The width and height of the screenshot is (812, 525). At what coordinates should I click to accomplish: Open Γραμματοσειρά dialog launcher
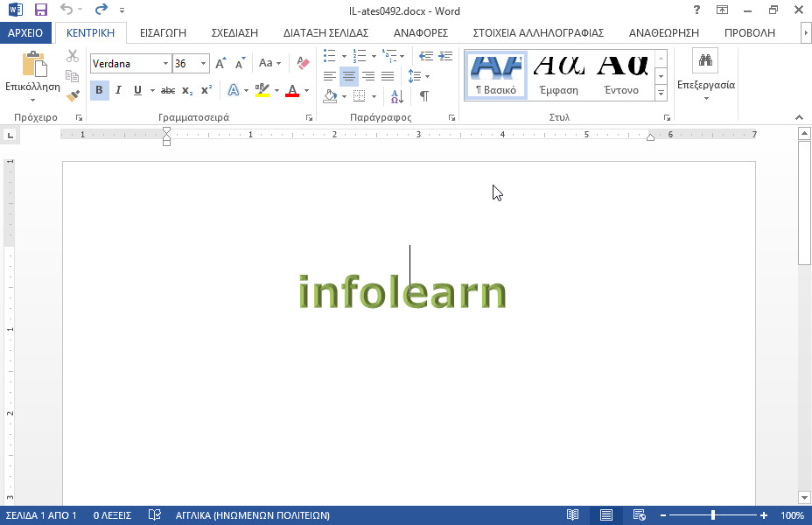(x=309, y=118)
